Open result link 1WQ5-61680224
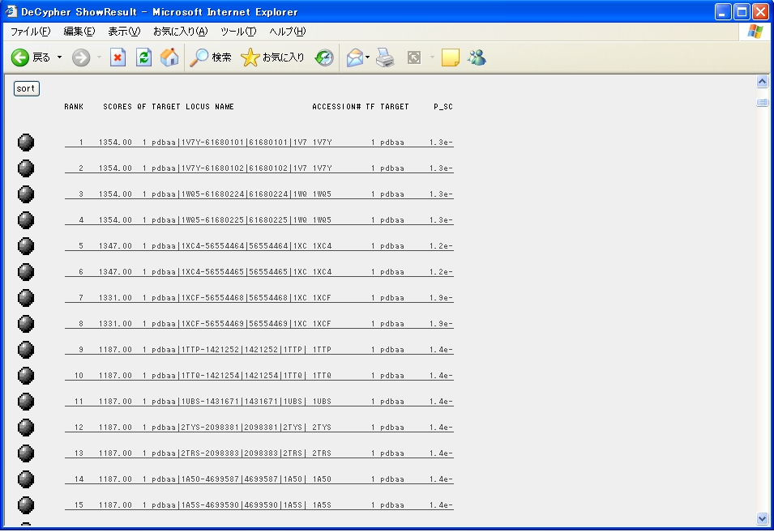 [x=259, y=194]
